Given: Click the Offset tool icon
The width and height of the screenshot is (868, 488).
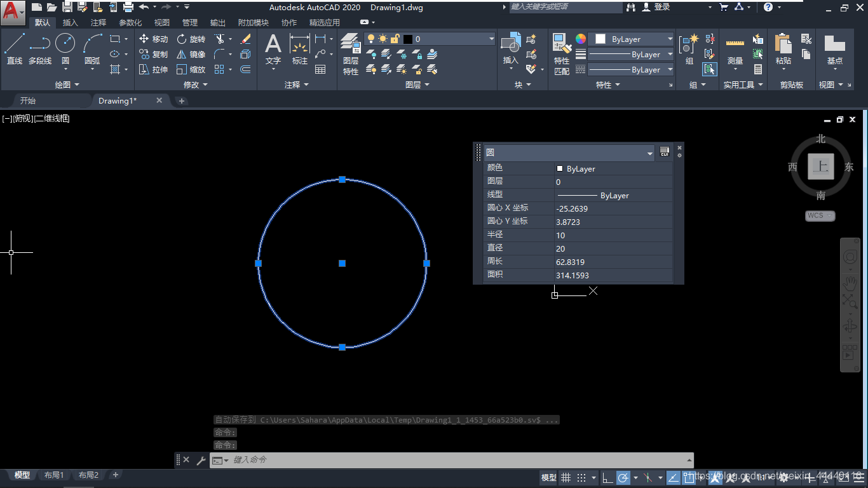Looking at the screenshot, I should [246, 69].
